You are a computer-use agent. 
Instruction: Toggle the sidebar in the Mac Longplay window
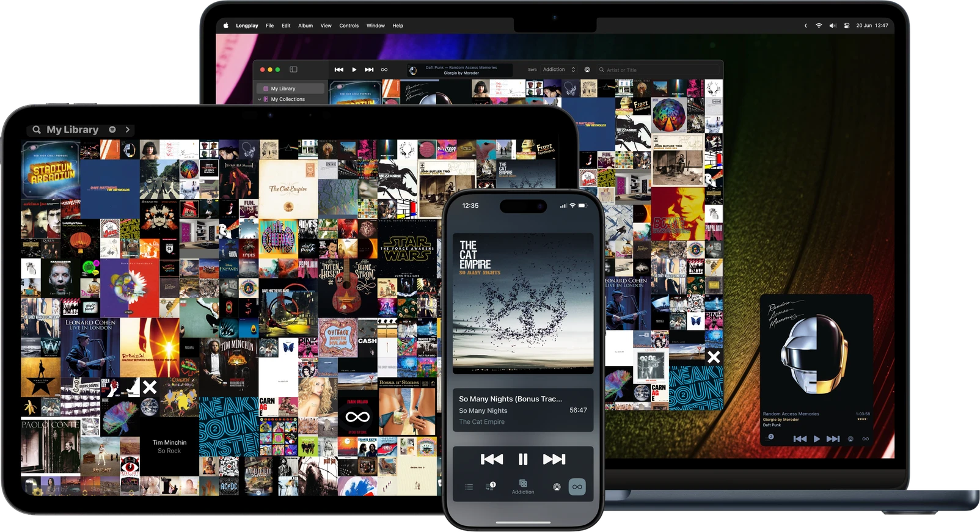pos(293,70)
